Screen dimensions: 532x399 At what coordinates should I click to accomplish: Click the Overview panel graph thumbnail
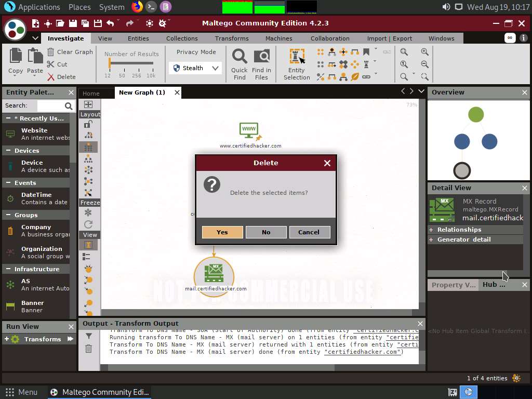pyautogui.click(x=478, y=140)
